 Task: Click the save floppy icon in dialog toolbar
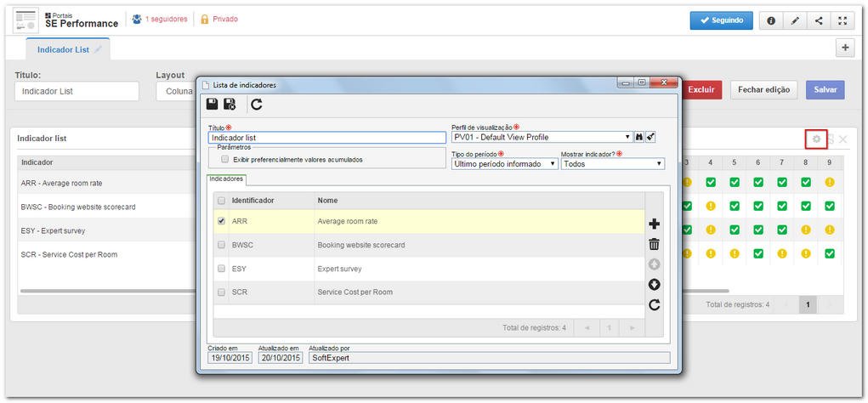tap(212, 104)
